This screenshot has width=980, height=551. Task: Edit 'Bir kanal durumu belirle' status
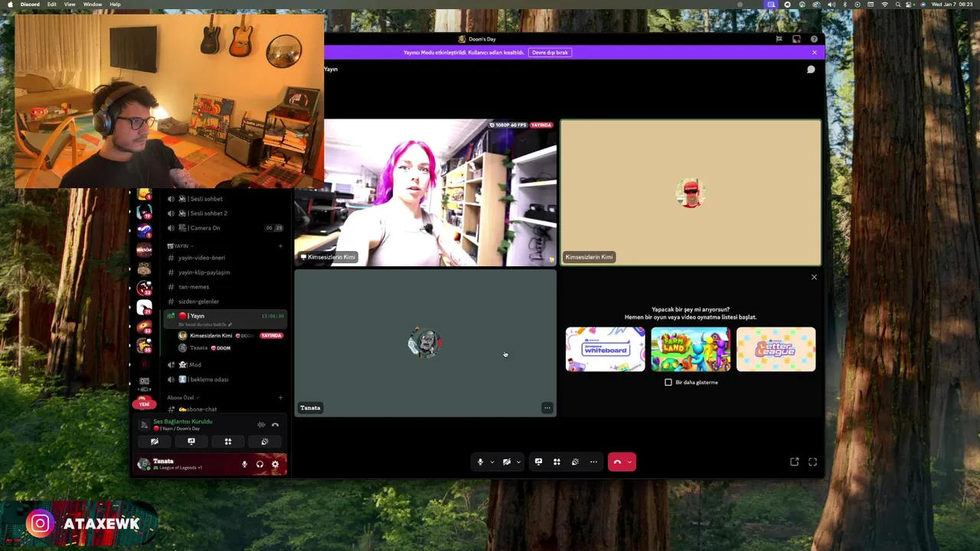click(204, 324)
